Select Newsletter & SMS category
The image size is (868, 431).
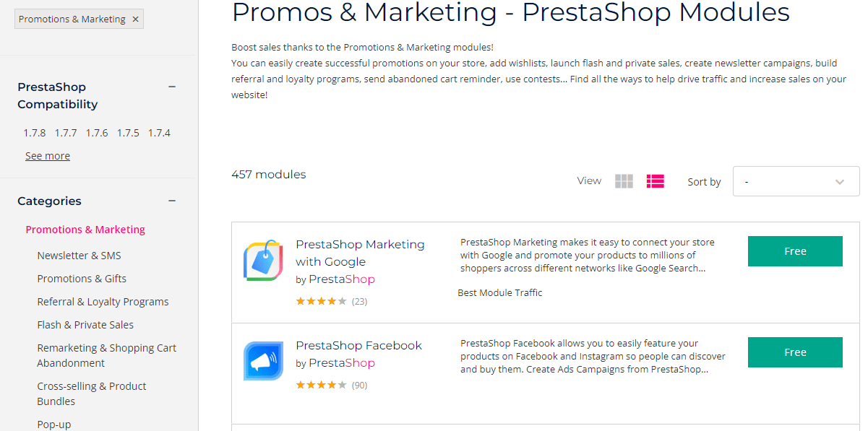tap(80, 256)
